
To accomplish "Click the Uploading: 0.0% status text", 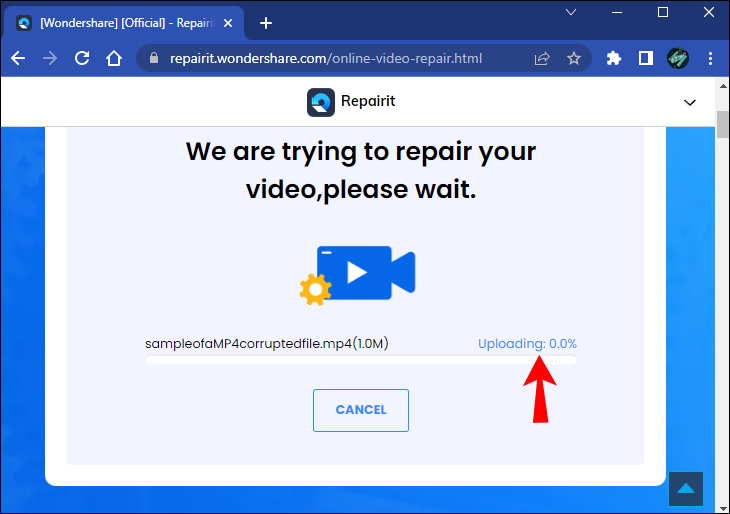I will (x=527, y=344).
